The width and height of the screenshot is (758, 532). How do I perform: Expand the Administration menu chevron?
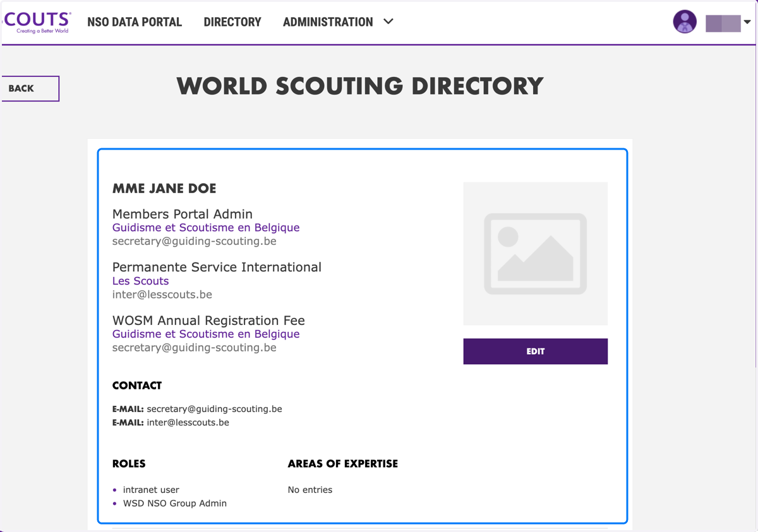pos(388,21)
